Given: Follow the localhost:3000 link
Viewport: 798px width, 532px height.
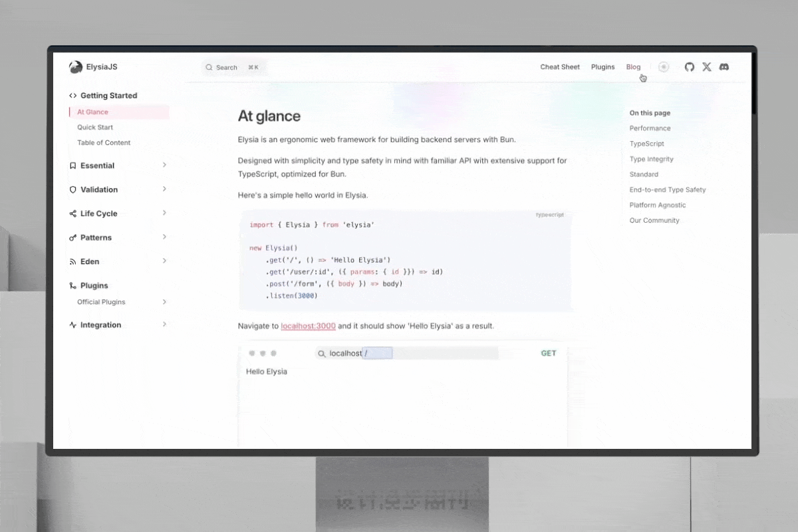Looking at the screenshot, I should [308, 326].
